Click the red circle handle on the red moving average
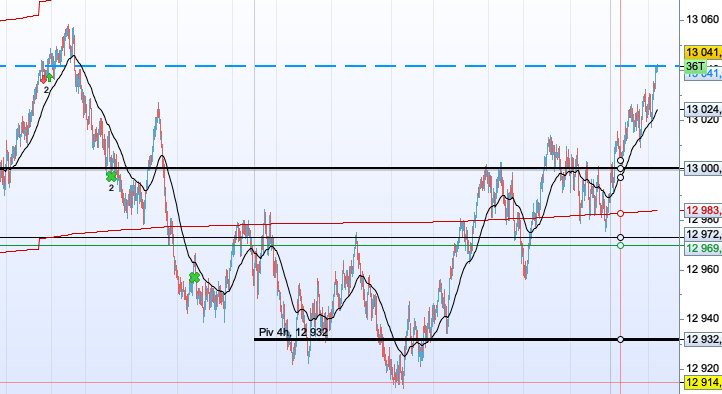Image resolution: width=722 pixels, height=394 pixels. click(x=620, y=213)
